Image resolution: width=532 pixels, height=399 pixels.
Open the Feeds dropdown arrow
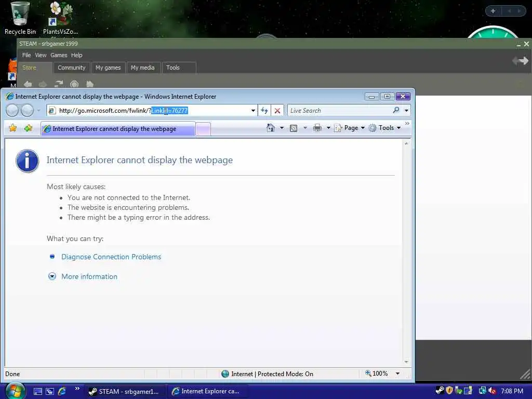305,128
